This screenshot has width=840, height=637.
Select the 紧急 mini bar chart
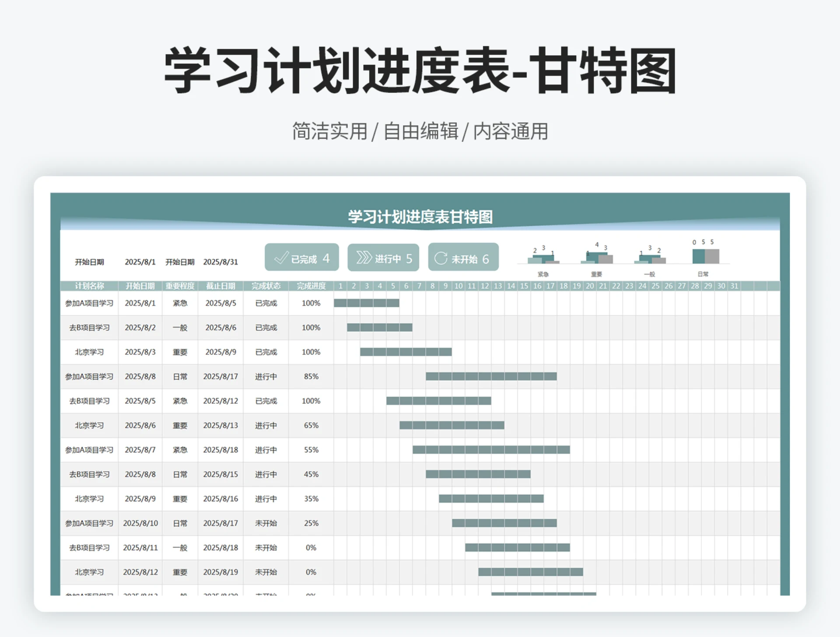tap(544, 258)
